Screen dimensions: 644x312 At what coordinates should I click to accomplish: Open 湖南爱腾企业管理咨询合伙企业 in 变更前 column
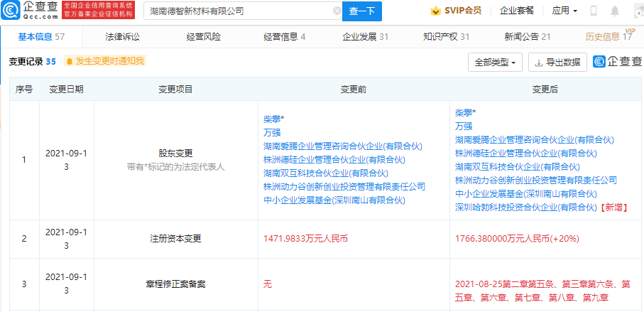[342, 146]
